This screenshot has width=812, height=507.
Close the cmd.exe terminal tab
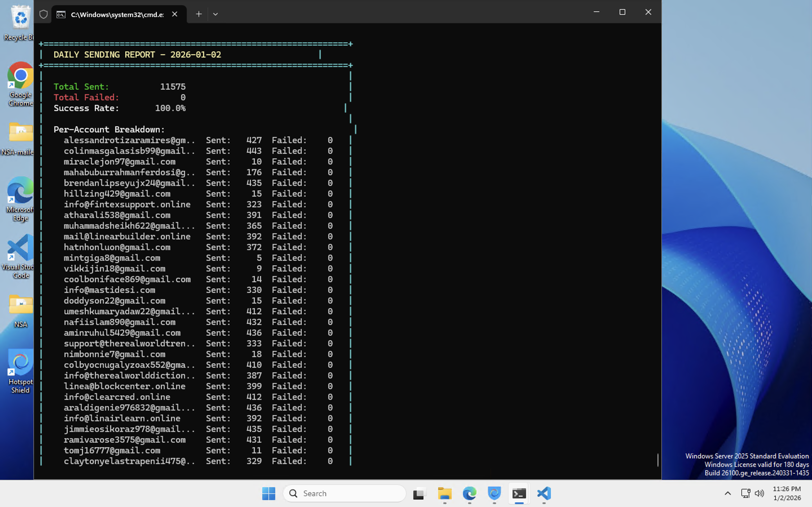click(175, 14)
